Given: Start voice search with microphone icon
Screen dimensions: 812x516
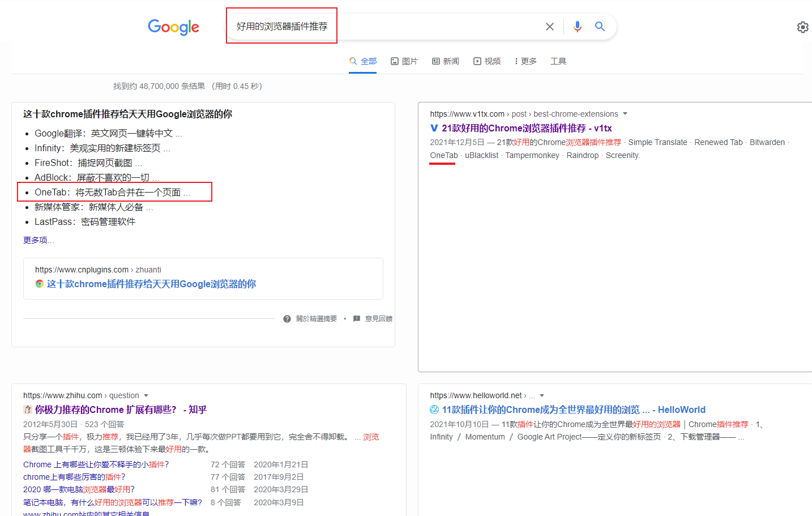Looking at the screenshot, I should pyautogui.click(x=577, y=27).
